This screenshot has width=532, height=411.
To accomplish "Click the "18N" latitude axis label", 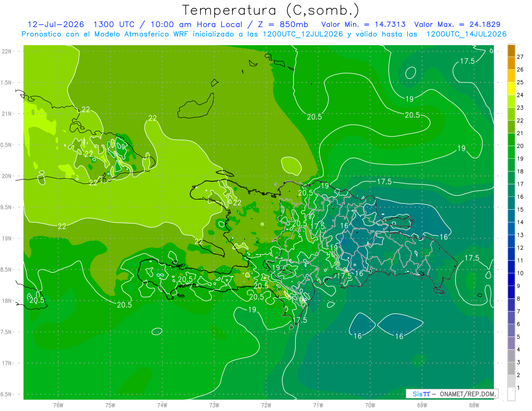I will [8, 301].
